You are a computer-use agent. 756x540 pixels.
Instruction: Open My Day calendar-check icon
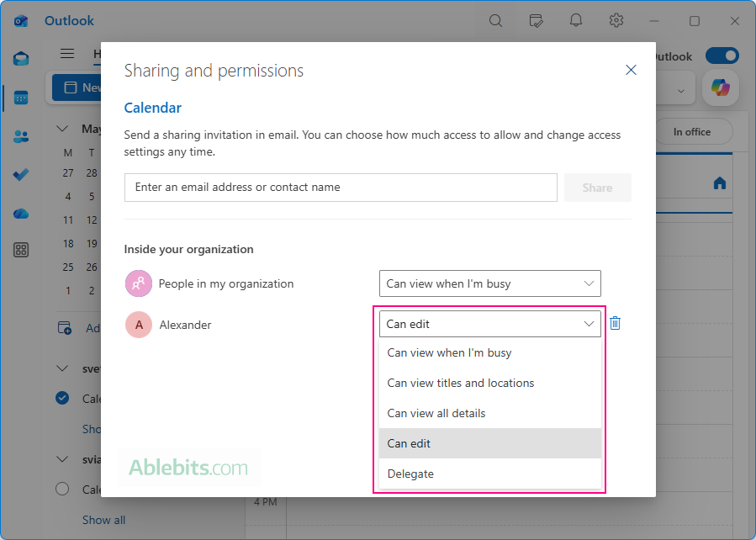tap(536, 21)
